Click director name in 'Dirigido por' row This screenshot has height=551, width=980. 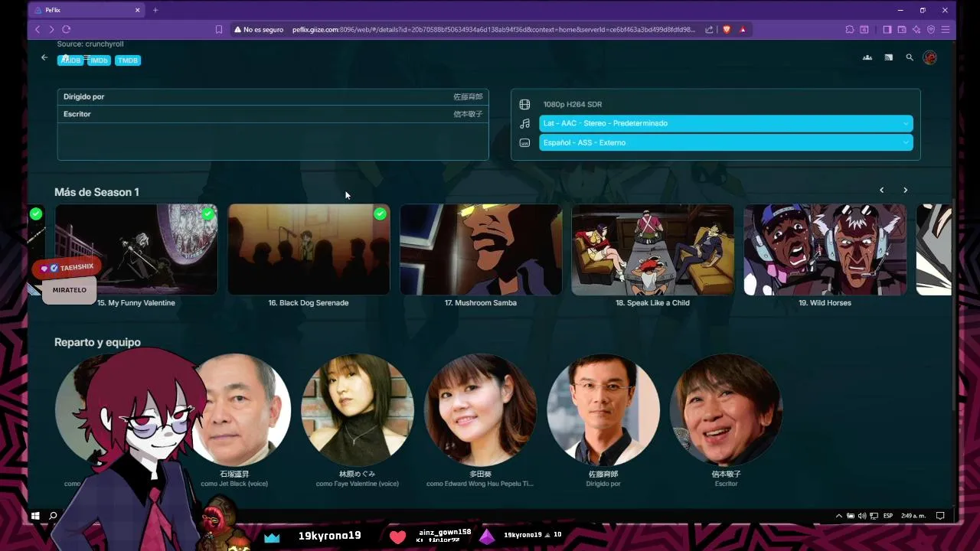468,97
